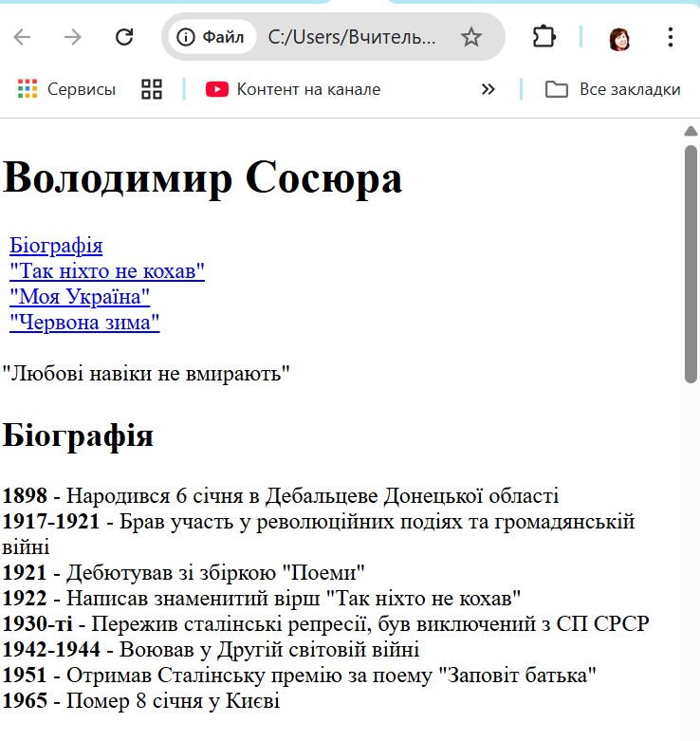Viewport: 700px width, 741px height.
Task: Open the Extensions puzzle icon
Action: (x=543, y=37)
